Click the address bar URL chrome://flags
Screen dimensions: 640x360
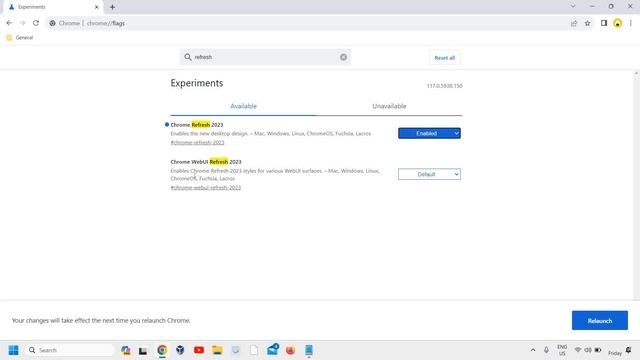click(x=106, y=23)
